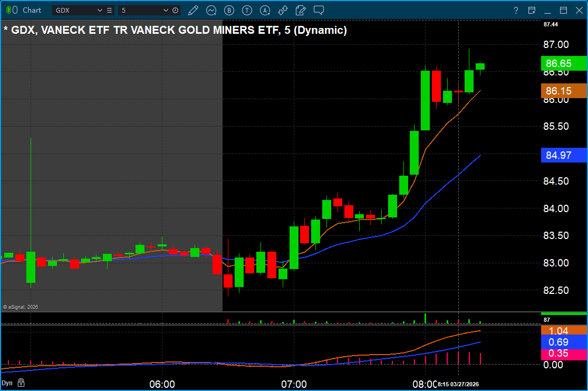Click the lock icon next to Dyn
The height and width of the screenshot is (391, 588).
click(x=22, y=383)
